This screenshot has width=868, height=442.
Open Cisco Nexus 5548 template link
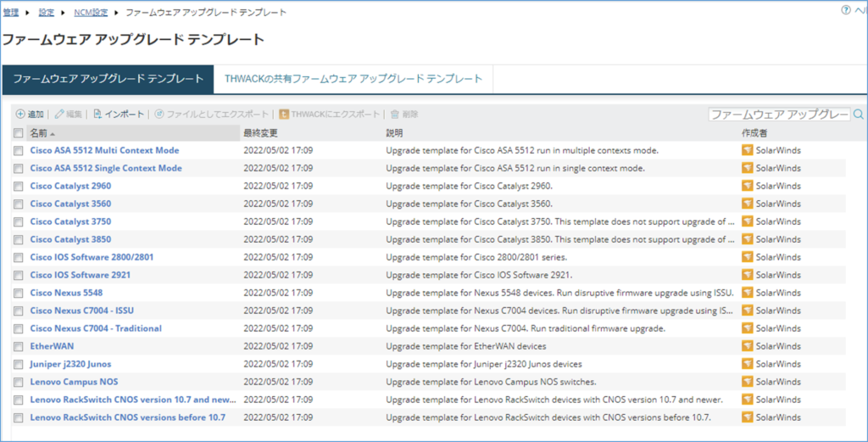pyautogui.click(x=66, y=293)
